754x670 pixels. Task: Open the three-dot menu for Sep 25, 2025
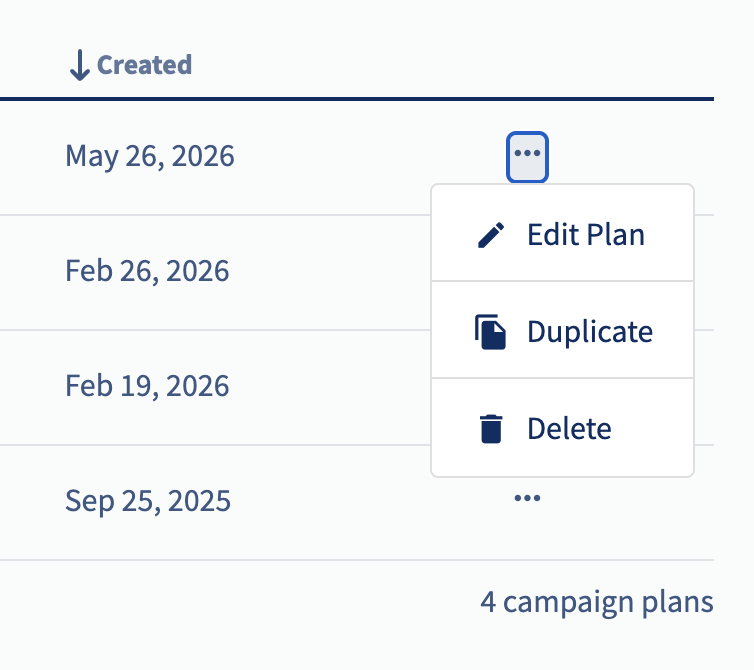[x=527, y=498]
